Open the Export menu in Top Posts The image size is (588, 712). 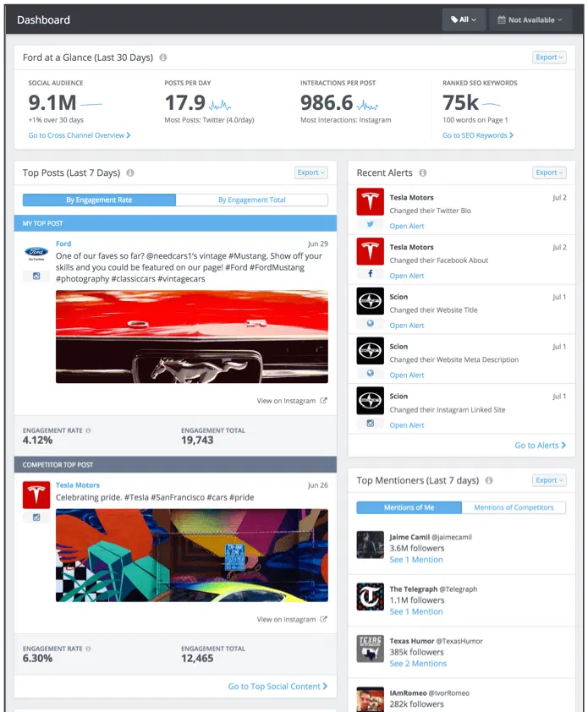tap(310, 173)
